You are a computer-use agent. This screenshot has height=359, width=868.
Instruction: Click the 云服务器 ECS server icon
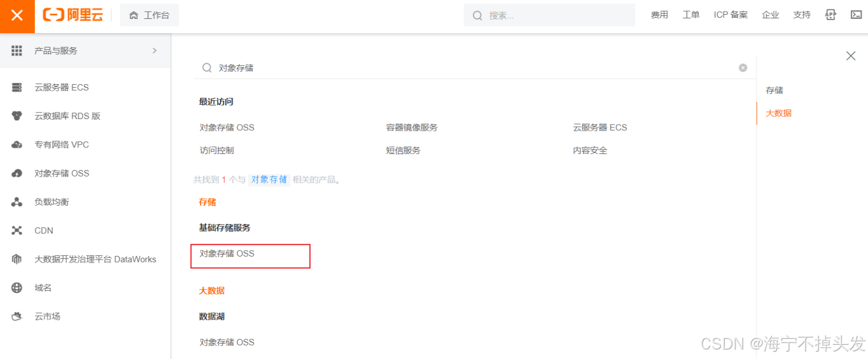(x=17, y=88)
